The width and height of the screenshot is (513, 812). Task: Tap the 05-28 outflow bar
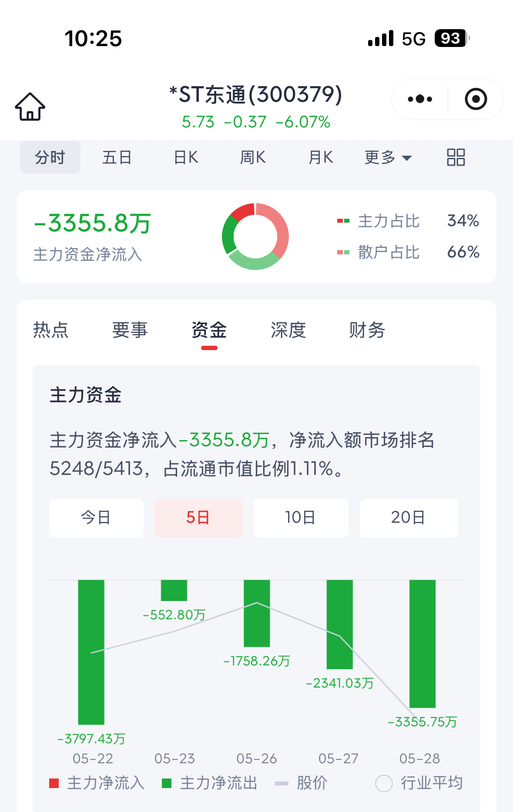422,644
